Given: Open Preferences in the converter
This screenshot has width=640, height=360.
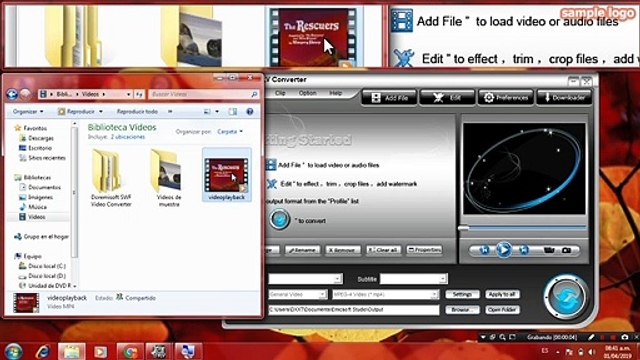Looking at the screenshot, I should tap(506, 98).
